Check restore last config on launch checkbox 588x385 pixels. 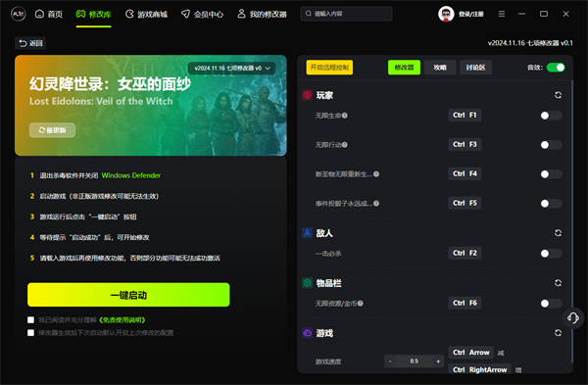(x=30, y=332)
